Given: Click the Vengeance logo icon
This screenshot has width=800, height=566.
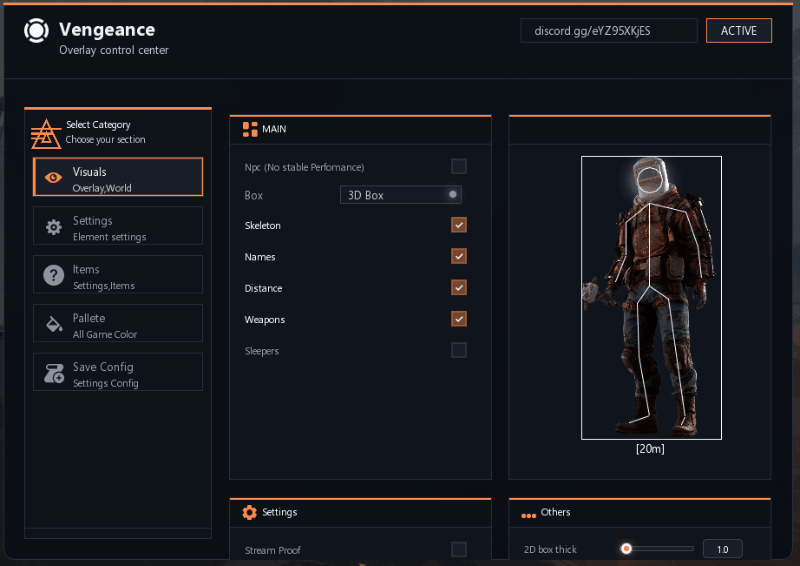Looking at the screenshot, I should tap(36, 31).
